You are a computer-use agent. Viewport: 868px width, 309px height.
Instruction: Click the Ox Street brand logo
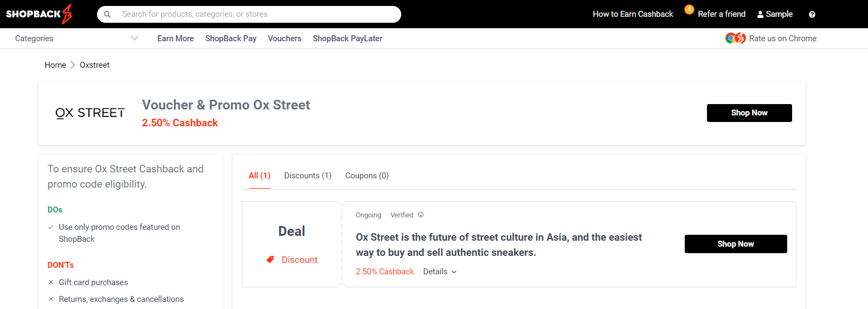coord(90,113)
